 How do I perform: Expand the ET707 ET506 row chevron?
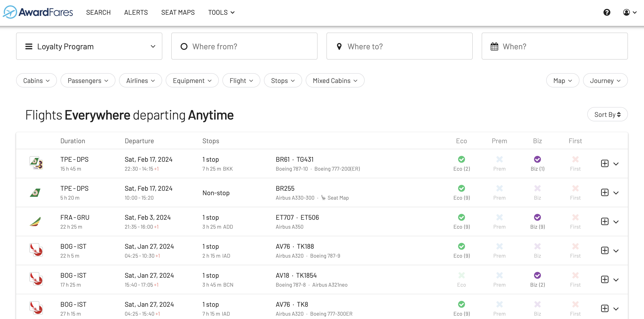point(616,222)
